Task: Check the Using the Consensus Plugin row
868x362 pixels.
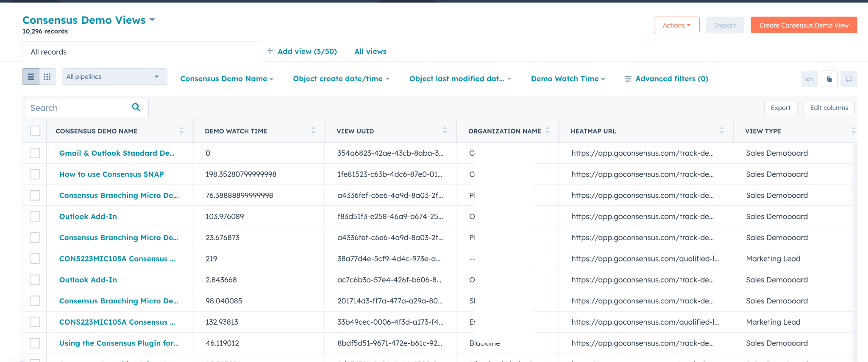Action: click(x=35, y=343)
